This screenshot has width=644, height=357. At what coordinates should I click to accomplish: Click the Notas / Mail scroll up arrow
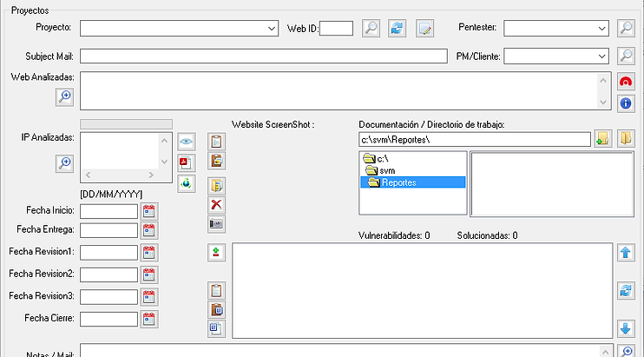tap(606, 352)
